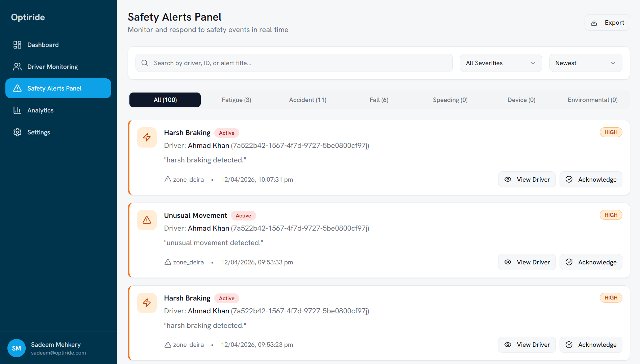Click sadeem@optiride.com email
640x364 pixels.
coord(58,353)
